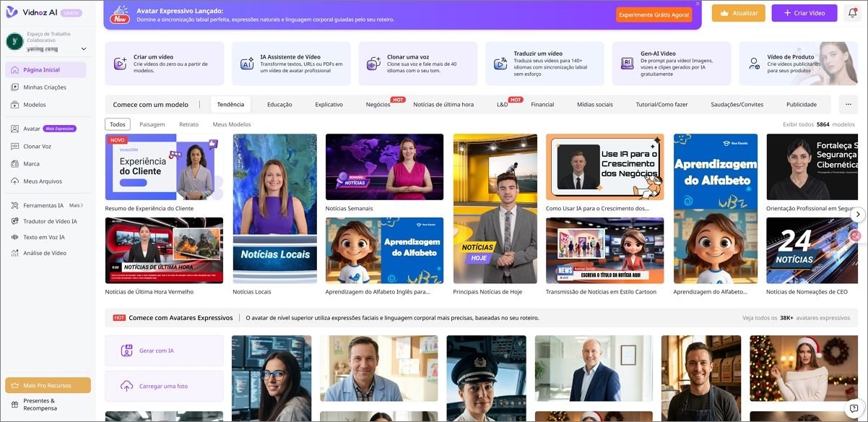This screenshot has width=868, height=422.
Task: Select the Tutorial/Como fazer tab
Action: point(661,104)
